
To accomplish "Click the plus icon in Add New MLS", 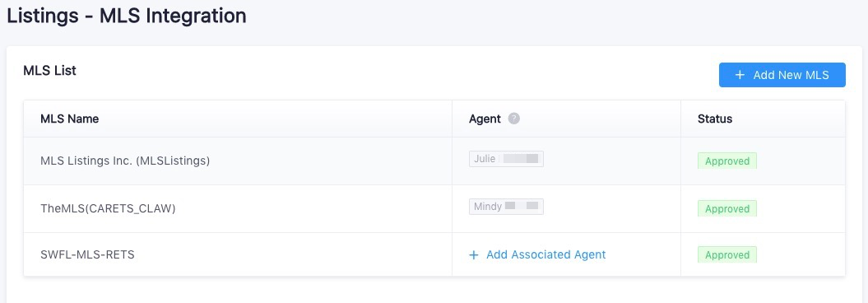I will tap(740, 75).
